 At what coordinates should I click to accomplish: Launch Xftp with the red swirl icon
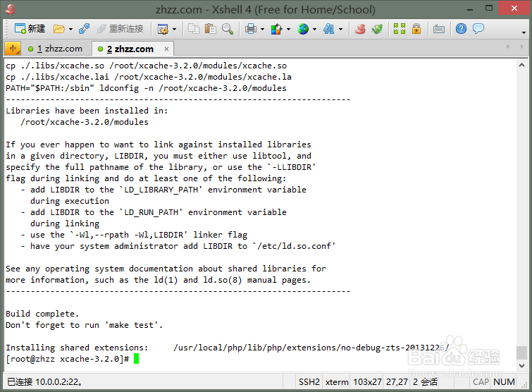[360, 29]
